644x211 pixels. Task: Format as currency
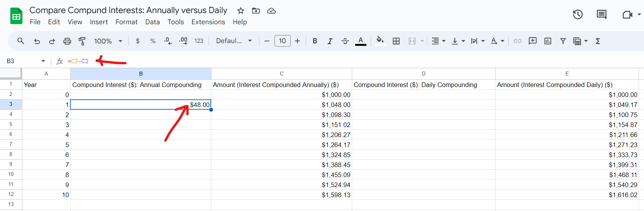pos(138,41)
